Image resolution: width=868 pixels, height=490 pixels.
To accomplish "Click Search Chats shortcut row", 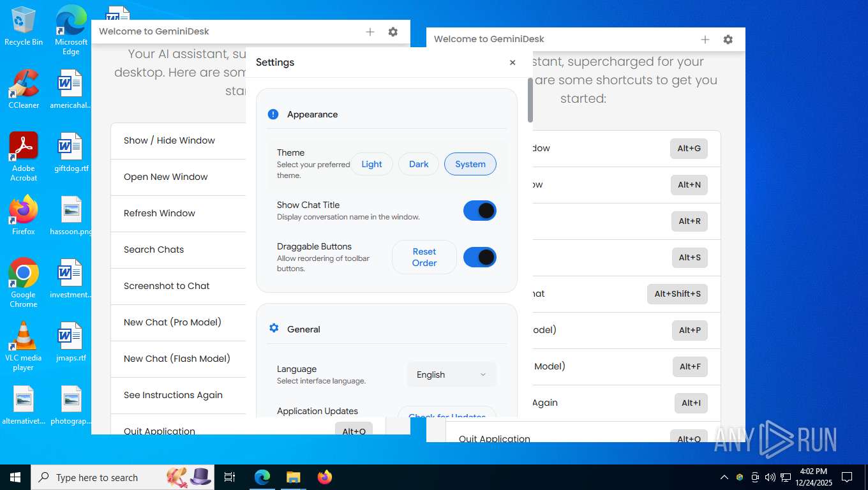I will [178, 249].
